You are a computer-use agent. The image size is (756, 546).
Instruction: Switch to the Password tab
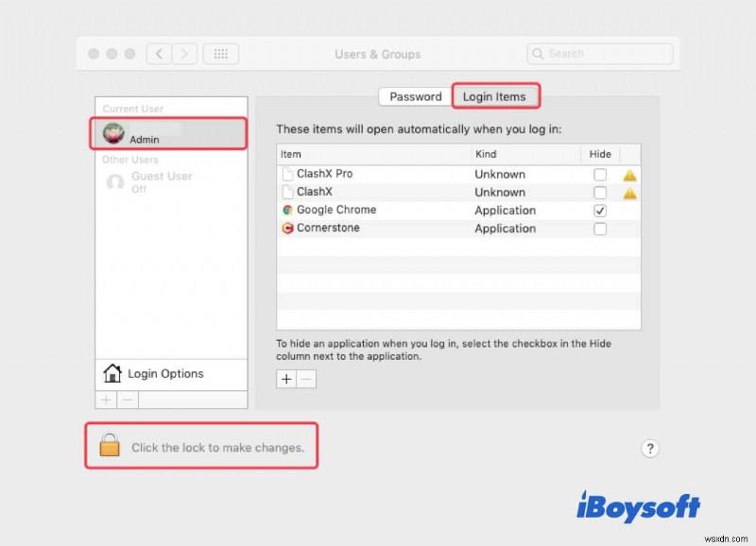(416, 95)
